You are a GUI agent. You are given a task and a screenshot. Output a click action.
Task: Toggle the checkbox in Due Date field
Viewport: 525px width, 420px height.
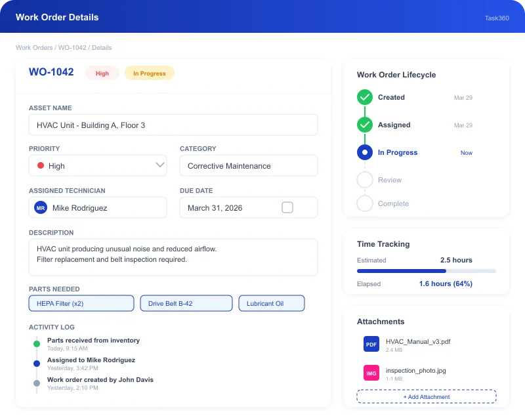click(287, 207)
